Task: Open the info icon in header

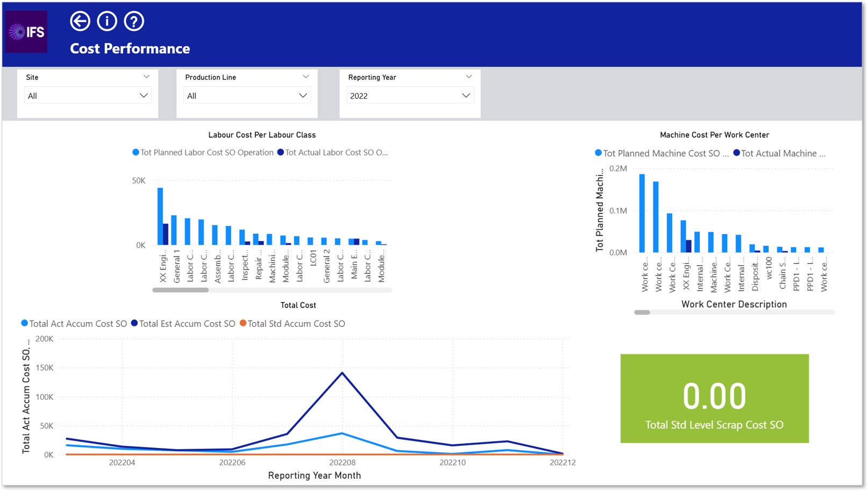Action: click(107, 21)
